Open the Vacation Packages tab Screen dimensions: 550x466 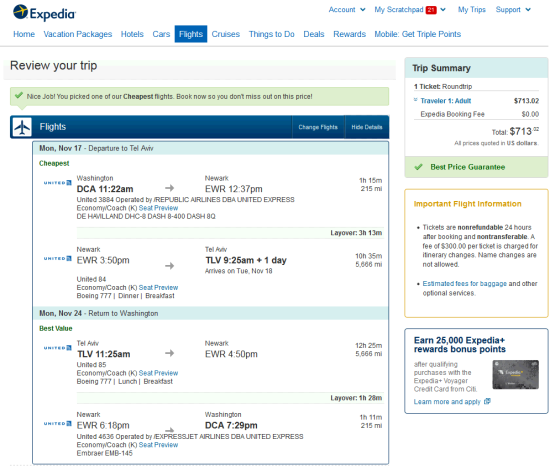(78, 34)
